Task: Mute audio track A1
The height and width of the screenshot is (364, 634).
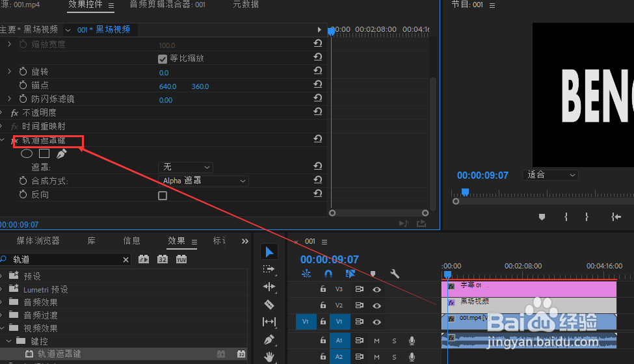Action: click(376, 341)
